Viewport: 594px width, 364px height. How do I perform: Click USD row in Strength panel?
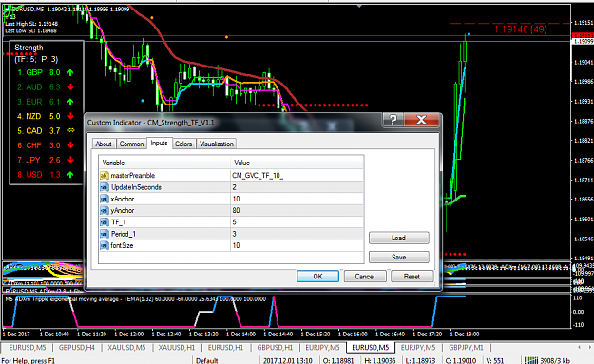pyautogui.click(x=46, y=175)
